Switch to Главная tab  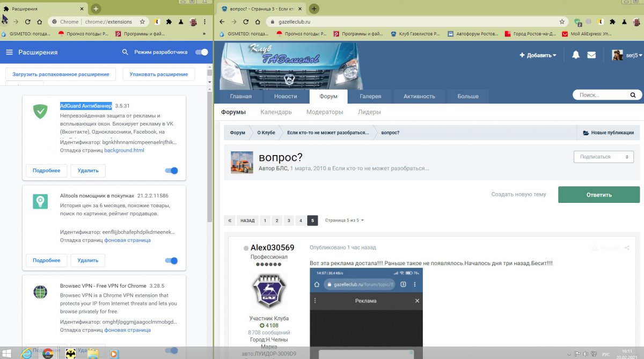[x=241, y=97]
